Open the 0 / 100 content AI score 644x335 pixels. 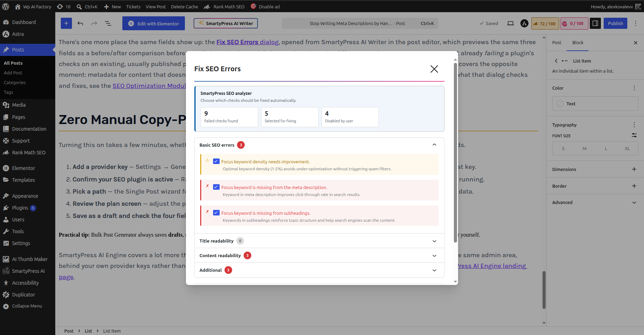click(x=574, y=23)
